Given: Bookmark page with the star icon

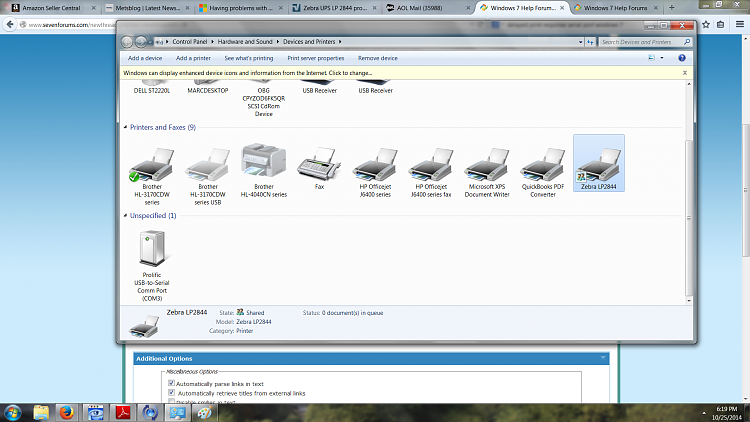Looking at the screenshot, I should (x=706, y=24).
